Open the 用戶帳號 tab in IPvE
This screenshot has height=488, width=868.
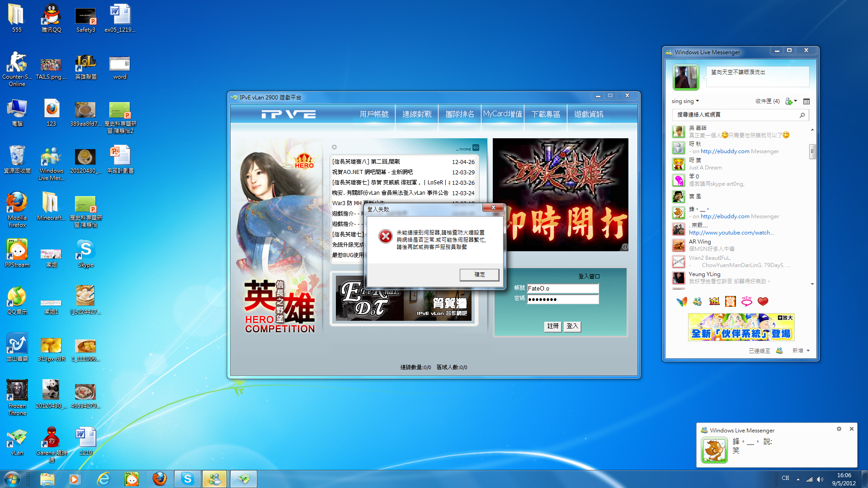point(374,114)
